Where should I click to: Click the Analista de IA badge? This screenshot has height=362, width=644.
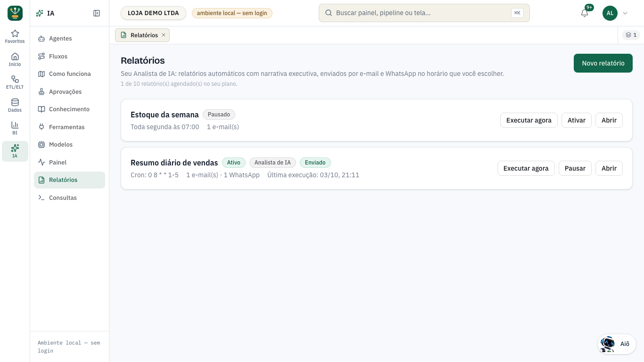272,163
